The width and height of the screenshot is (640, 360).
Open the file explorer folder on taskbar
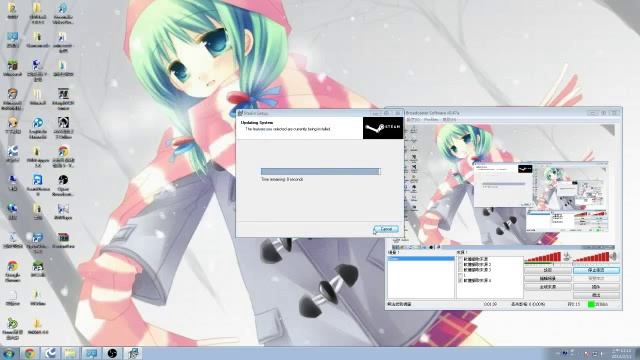[x=71, y=353]
